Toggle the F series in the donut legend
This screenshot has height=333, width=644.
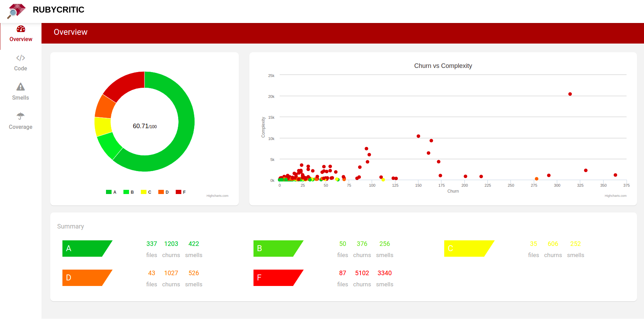pyautogui.click(x=181, y=192)
